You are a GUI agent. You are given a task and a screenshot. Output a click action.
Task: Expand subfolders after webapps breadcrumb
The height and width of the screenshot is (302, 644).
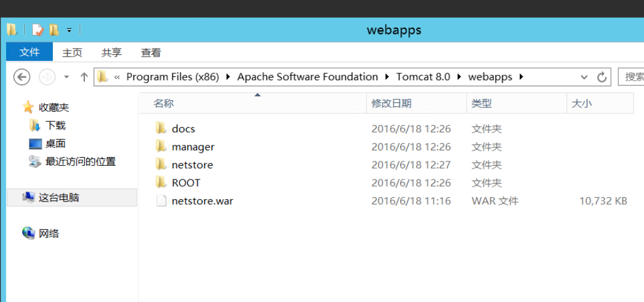click(x=521, y=77)
